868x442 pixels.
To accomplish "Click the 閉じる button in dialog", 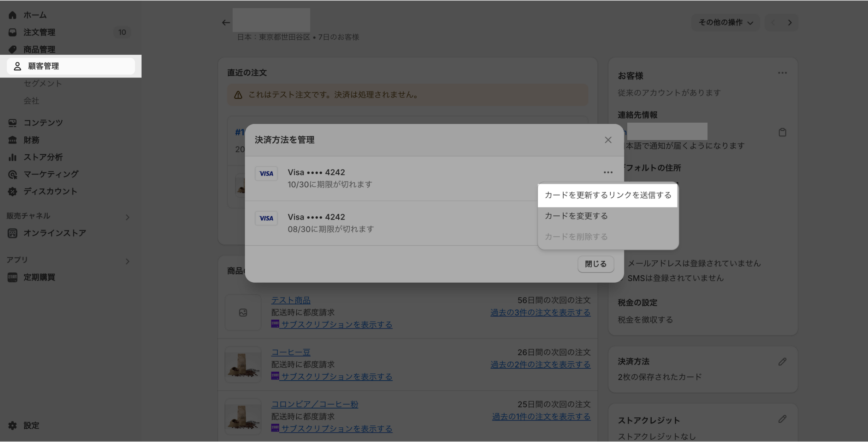I will click(595, 264).
